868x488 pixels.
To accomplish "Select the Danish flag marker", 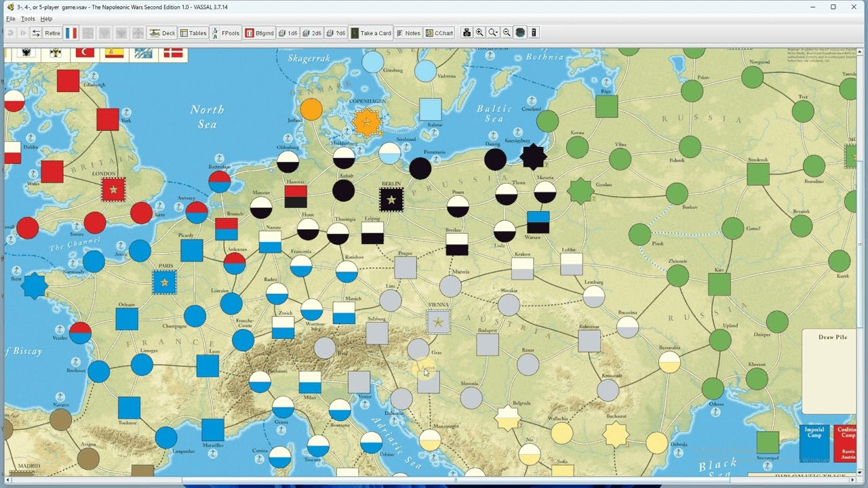I will (173, 54).
